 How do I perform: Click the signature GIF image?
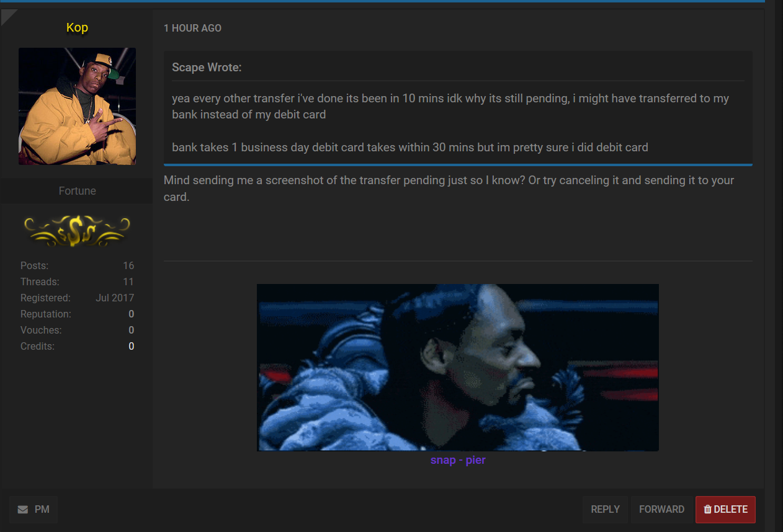click(458, 367)
